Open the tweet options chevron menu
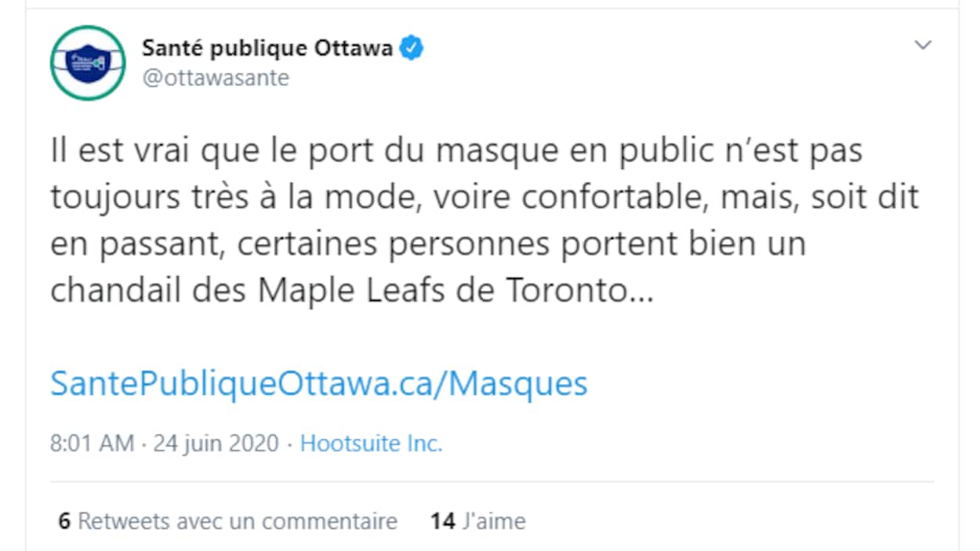The width and height of the screenshot is (980, 551). click(924, 45)
